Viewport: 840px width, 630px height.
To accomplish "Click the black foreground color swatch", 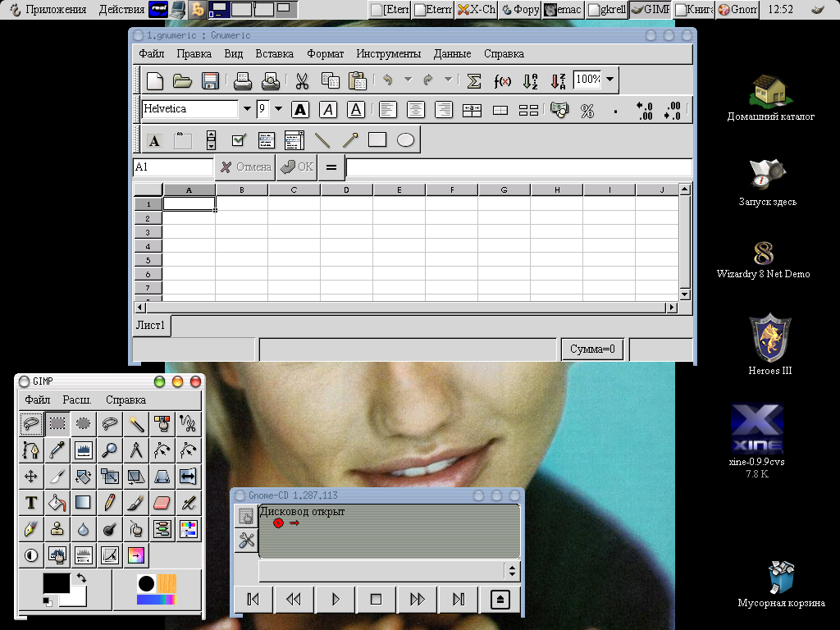I will [x=56, y=584].
